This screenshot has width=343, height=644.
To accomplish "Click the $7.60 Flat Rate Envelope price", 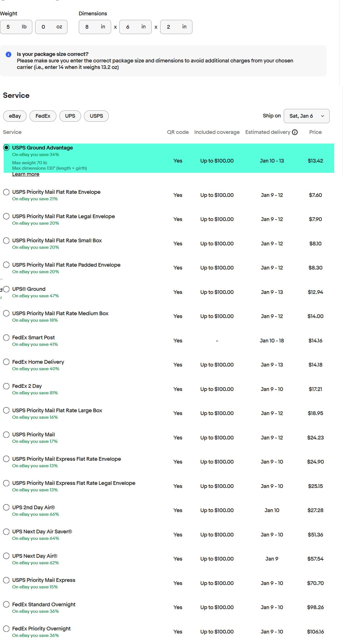I will pos(316,195).
